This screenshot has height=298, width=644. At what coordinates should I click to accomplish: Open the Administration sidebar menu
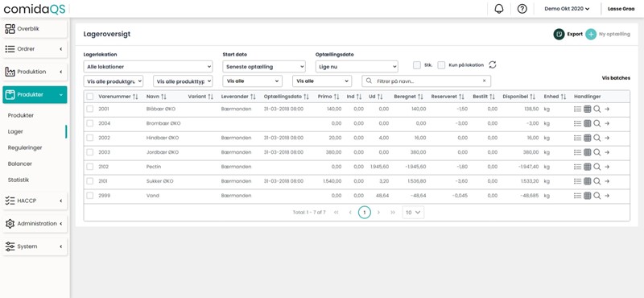point(34,224)
